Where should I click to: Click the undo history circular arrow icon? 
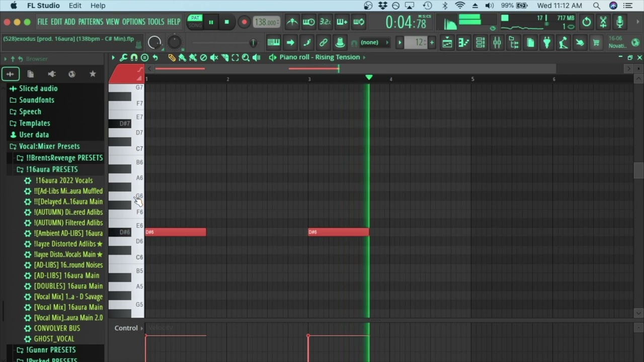click(587, 22)
